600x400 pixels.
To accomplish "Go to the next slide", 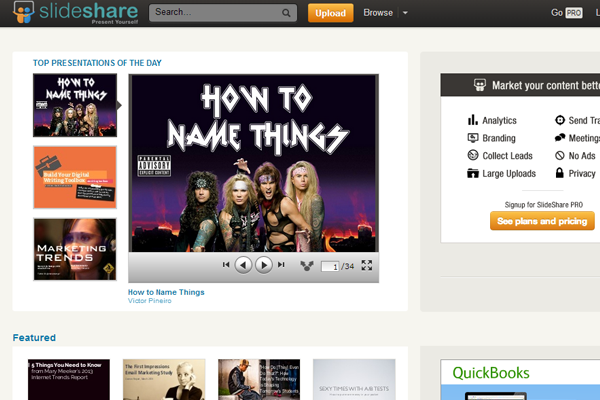I will point(264,265).
